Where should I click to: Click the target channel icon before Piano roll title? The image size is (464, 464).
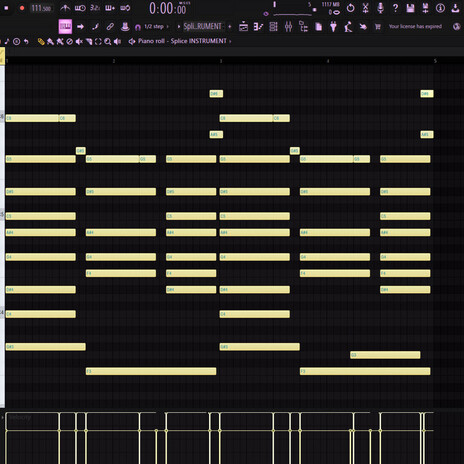132,41
